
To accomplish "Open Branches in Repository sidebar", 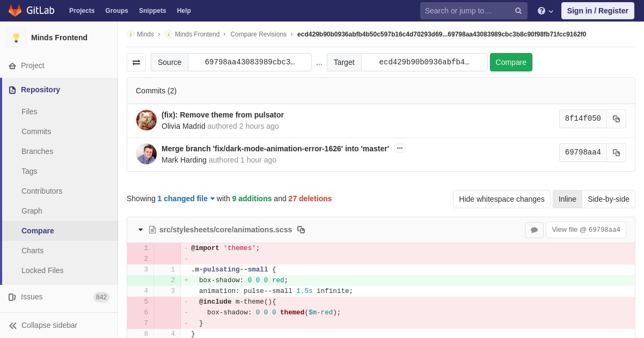I will [x=37, y=151].
